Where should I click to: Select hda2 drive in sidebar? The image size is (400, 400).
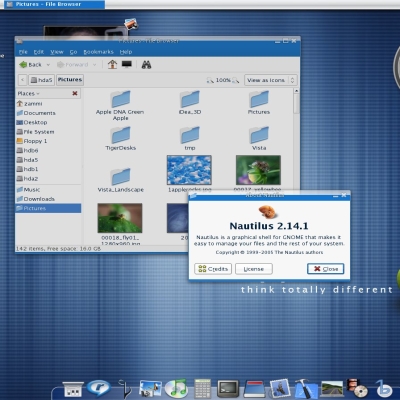tap(48, 179)
